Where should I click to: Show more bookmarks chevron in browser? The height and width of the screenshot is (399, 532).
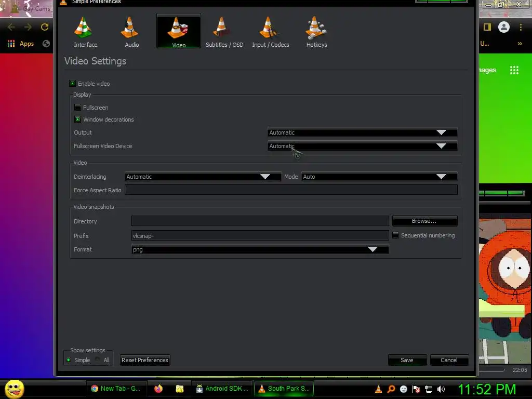pyautogui.click(x=520, y=44)
